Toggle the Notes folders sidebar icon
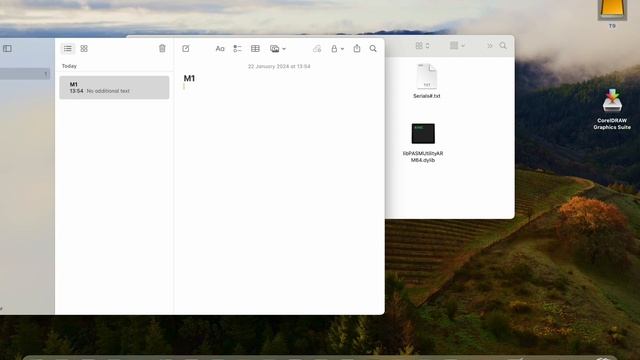 7,49
